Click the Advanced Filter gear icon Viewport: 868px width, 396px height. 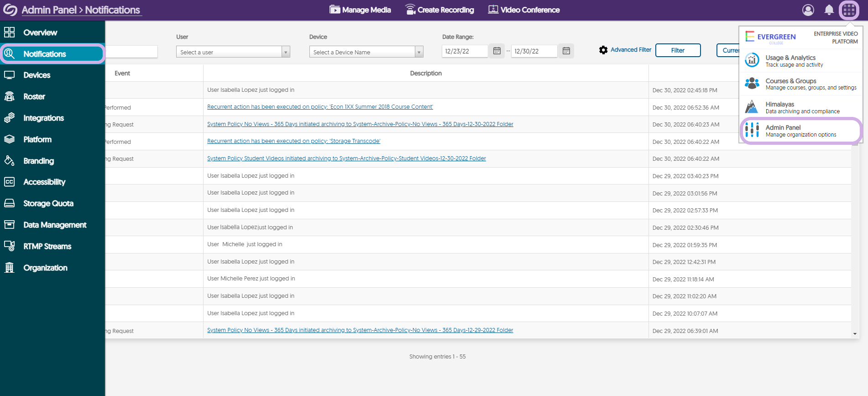(x=603, y=50)
